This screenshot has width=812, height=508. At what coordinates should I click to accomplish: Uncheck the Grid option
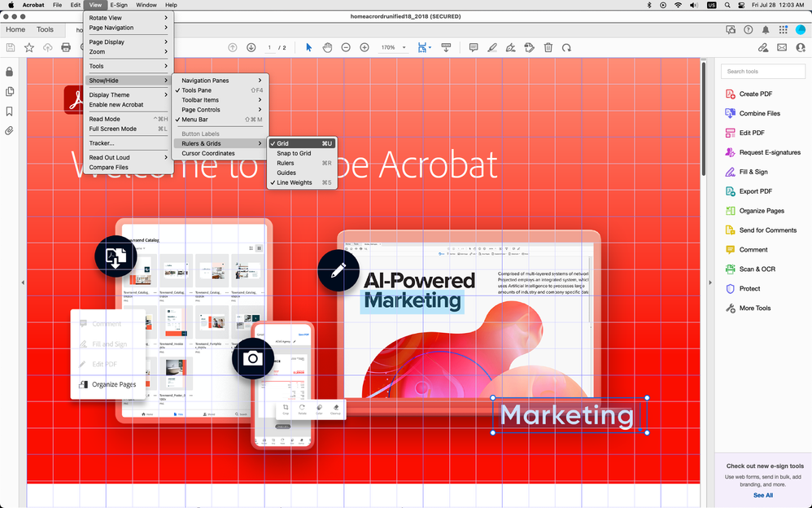point(302,143)
